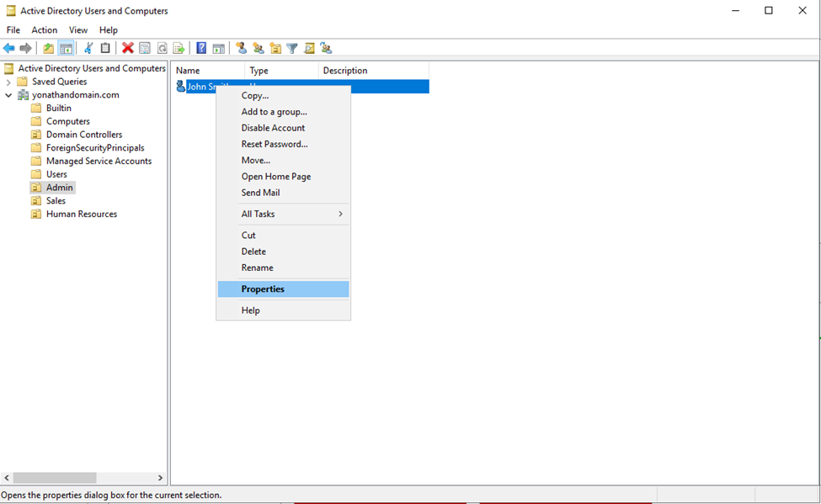Sort by the Description column header
This screenshot has width=821, height=504.
pos(373,70)
